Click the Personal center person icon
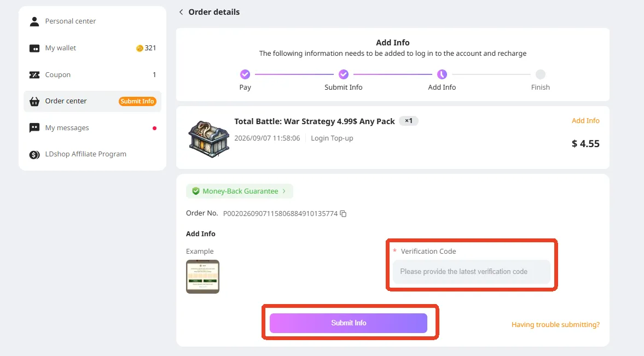Screen dimensions: 644x356 click(34, 21)
